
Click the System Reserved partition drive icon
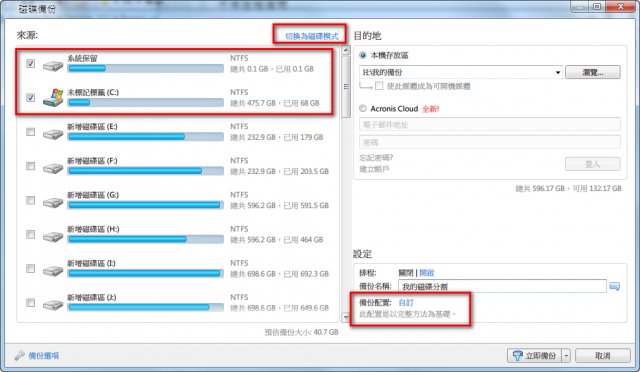click(x=53, y=65)
